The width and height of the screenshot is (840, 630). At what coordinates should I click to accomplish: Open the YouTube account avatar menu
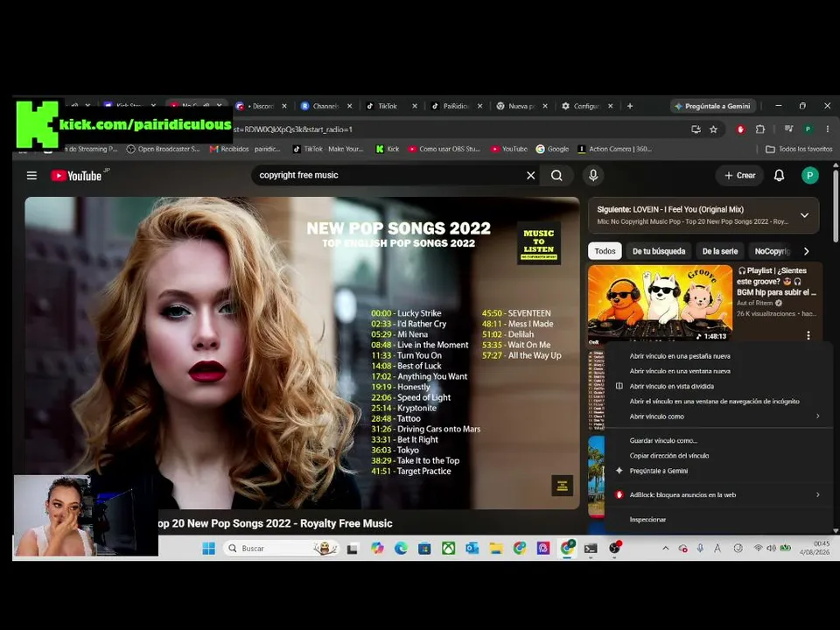pos(809,176)
